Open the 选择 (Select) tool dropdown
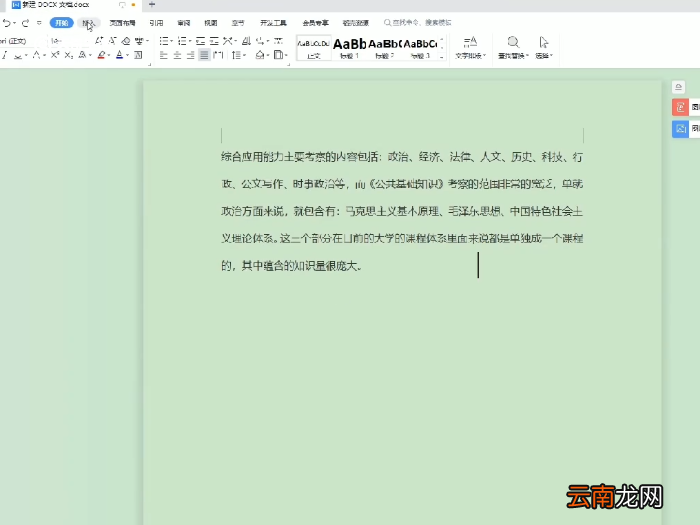The image size is (700, 525). 544,48
